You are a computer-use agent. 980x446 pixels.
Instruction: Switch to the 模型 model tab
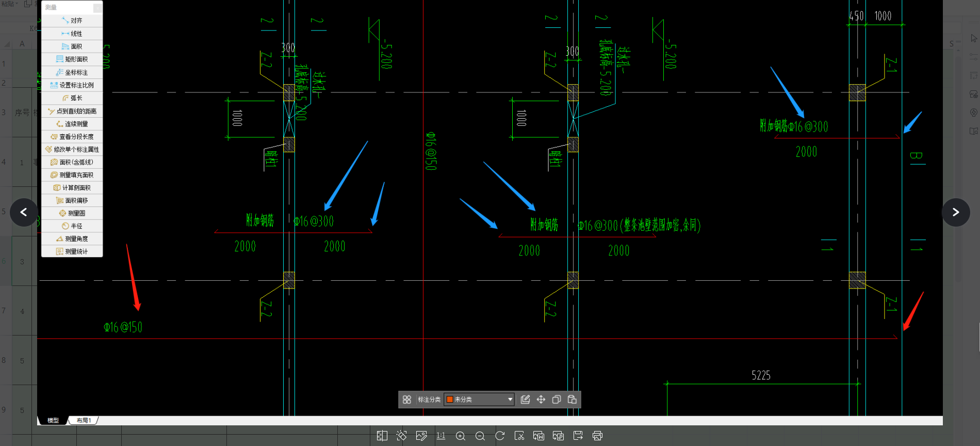click(53, 420)
